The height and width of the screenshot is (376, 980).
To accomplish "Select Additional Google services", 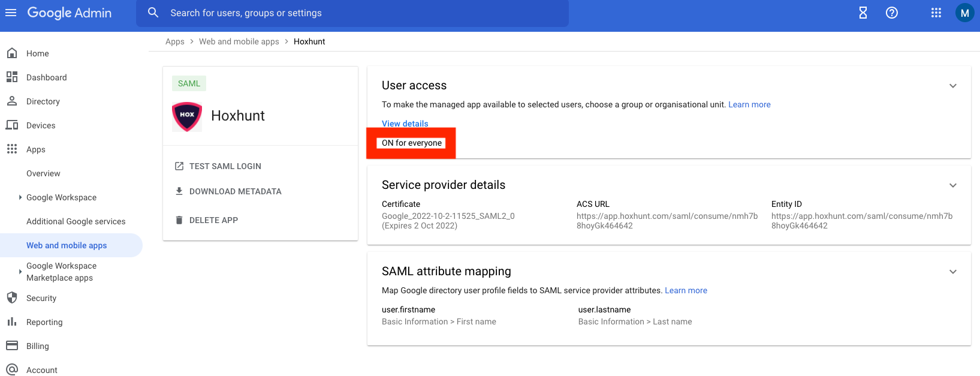I will point(76,221).
